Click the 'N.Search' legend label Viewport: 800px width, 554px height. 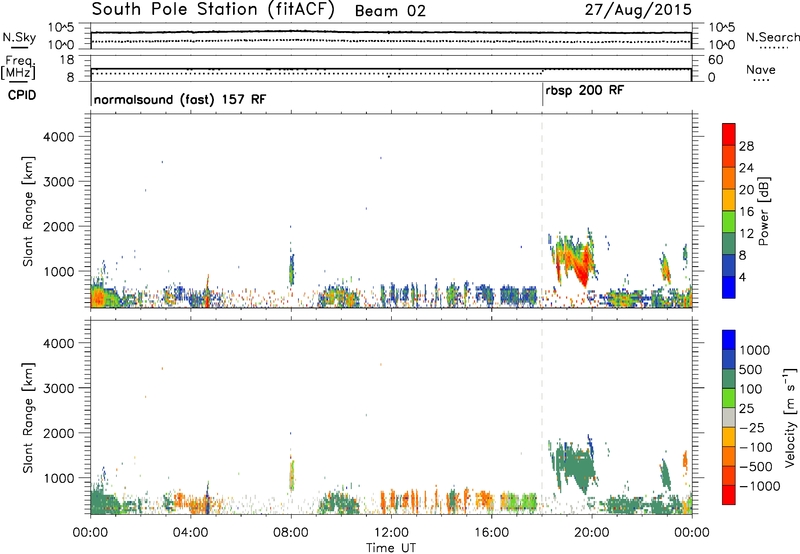(x=773, y=37)
